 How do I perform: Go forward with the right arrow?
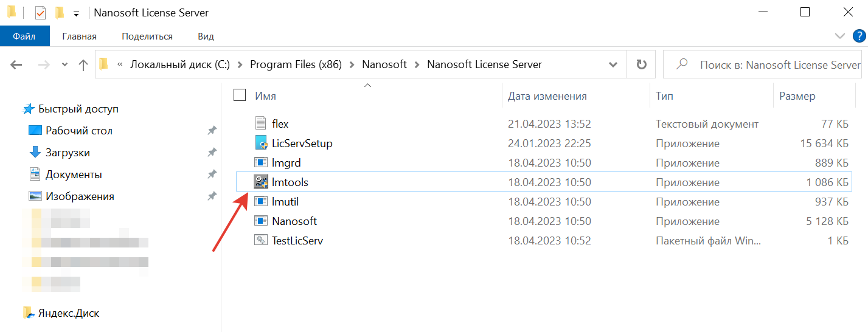pyautogui.click(x=44, y=64)
